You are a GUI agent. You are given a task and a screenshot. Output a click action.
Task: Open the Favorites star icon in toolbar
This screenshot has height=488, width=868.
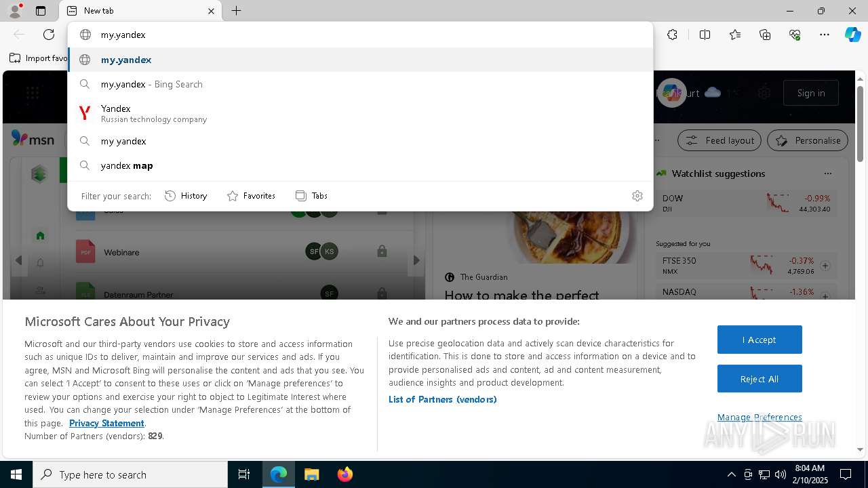735,35
